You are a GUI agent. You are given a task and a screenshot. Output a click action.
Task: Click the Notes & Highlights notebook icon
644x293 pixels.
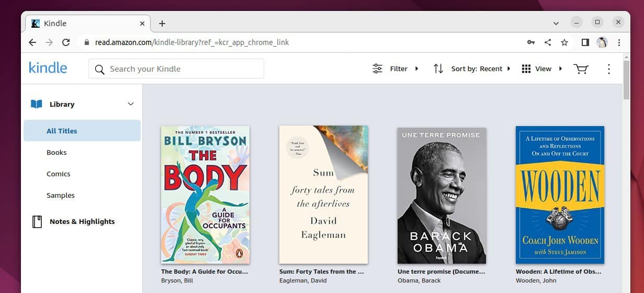pyautogui.click(x=37, y=221)
